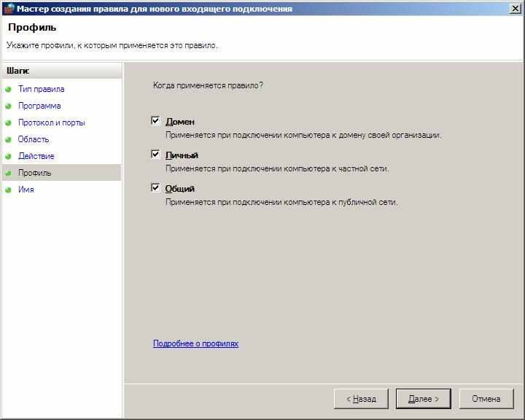Click green bullet beside Протокол и порты
525x420 pixels.
click(8, 123)
